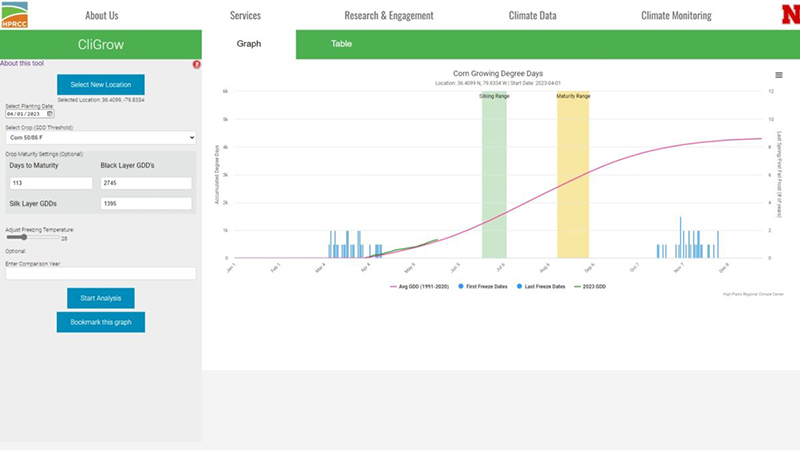
Task: Switch to the Table tab
Action: [341, 45]
